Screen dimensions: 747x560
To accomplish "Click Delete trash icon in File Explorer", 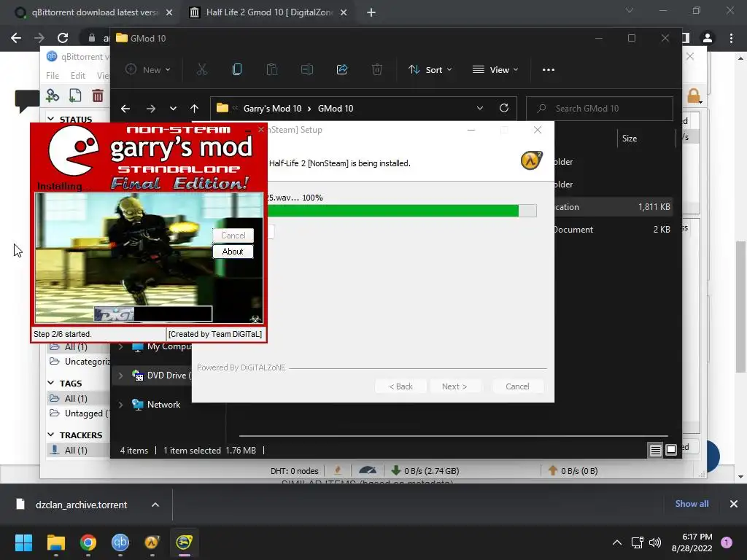I will point(377,69).
